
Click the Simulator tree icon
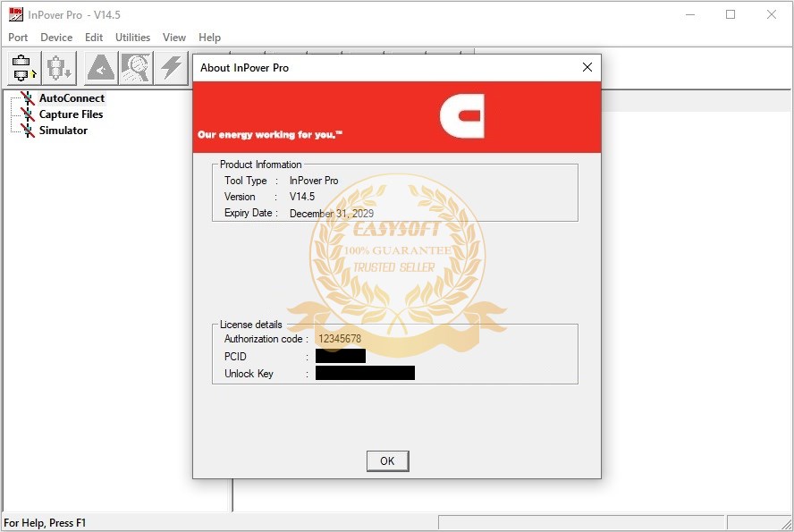click(x=28, y=131)
